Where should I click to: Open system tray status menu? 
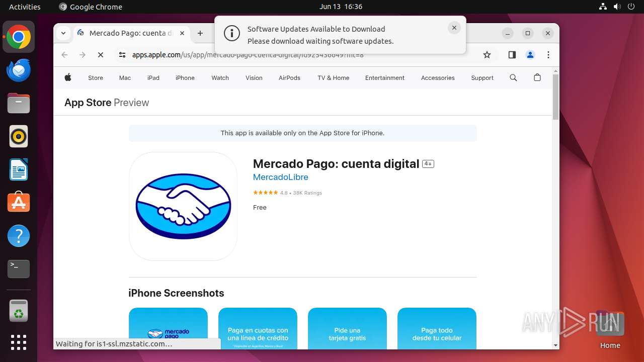(x=617, y=7)
